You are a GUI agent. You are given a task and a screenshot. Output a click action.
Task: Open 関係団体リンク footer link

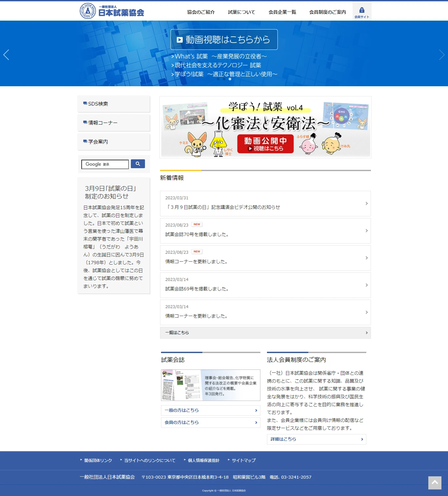coord(98,461)
